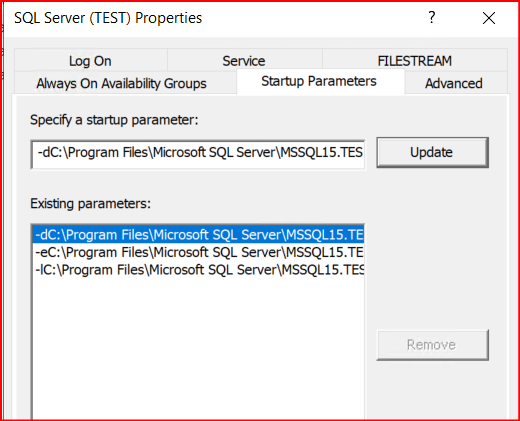
Task: Click the Remove button
Action: [432, 345]
